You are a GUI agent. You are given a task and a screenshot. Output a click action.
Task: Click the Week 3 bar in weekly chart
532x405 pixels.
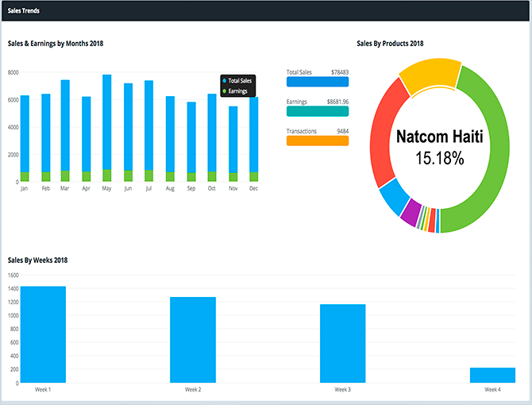click(342, 342)
